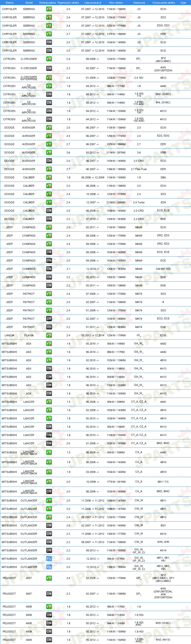This screenshot has height=644, width=191.
Task: Click the Model column header
Action: point(29,3)
